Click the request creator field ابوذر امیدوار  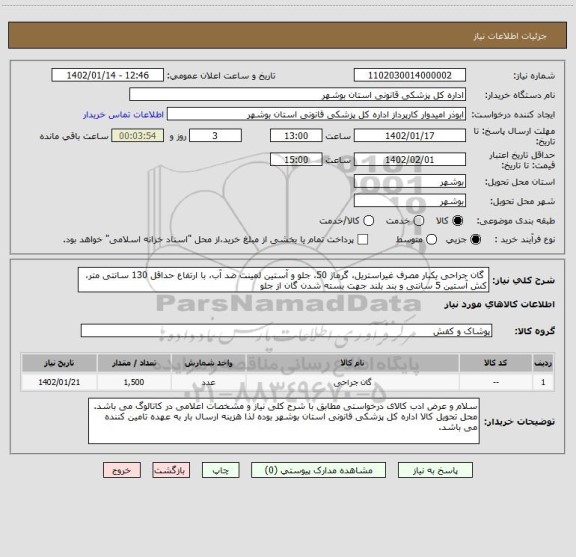[x=316, y=114]
